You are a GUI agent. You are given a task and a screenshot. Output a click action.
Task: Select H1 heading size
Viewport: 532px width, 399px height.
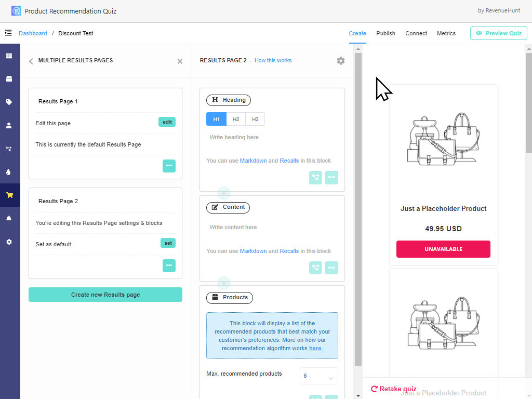pos(217,119)
